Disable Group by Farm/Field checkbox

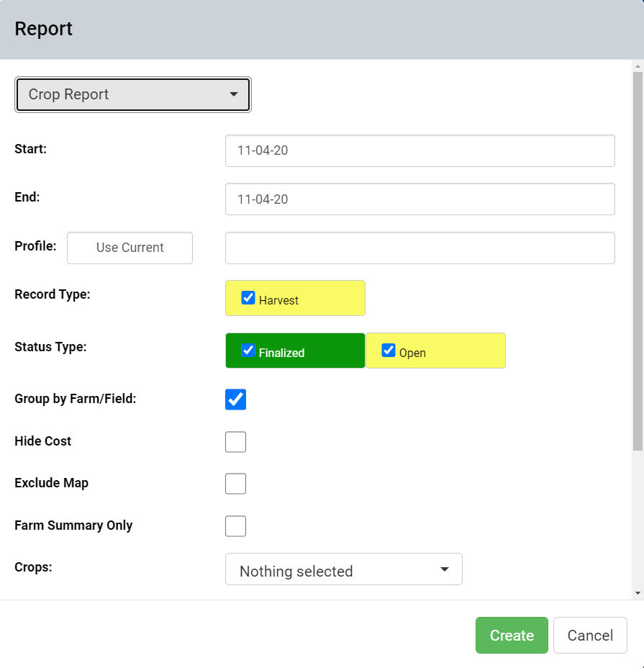tap(235, 400)
